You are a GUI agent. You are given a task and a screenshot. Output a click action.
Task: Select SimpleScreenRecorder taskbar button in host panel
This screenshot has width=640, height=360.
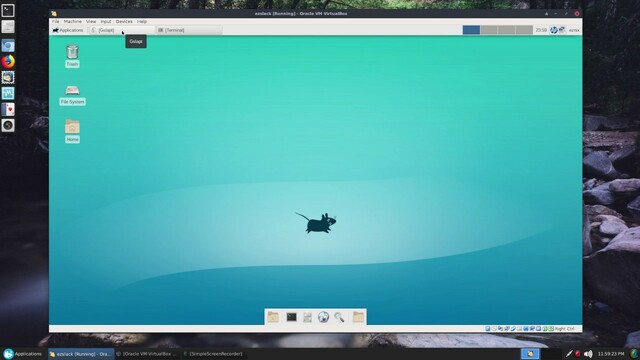(x=214, y=354)
